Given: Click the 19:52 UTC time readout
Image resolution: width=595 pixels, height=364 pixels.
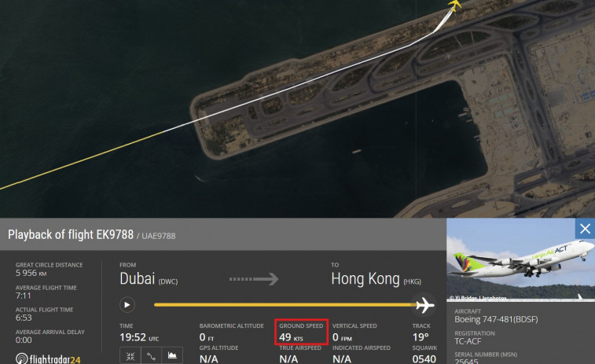Looking at the screenshot, I should pos(139,337).
